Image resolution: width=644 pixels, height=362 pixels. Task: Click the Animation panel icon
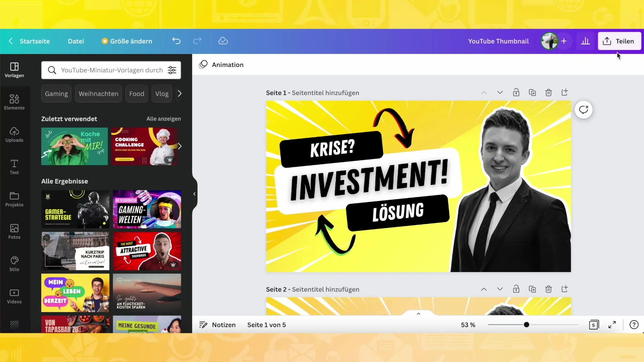(204, 64)
